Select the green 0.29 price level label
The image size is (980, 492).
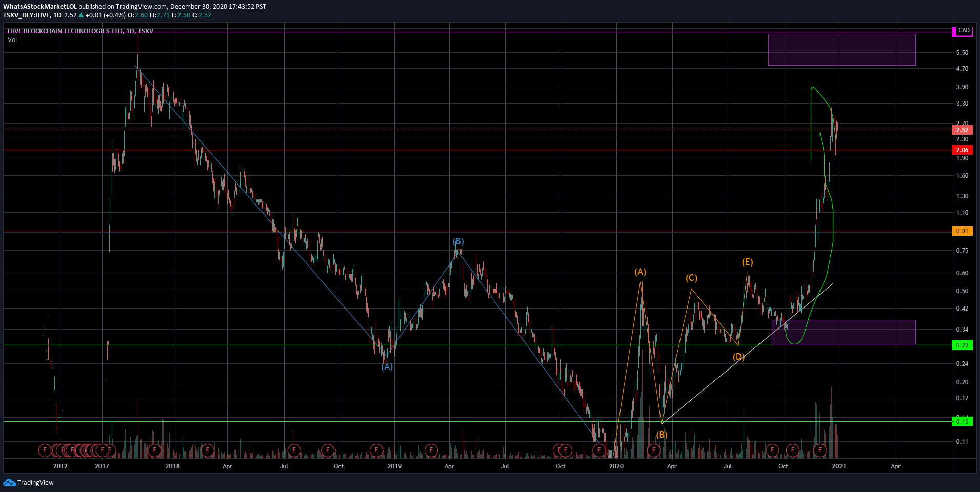point(962,345)
